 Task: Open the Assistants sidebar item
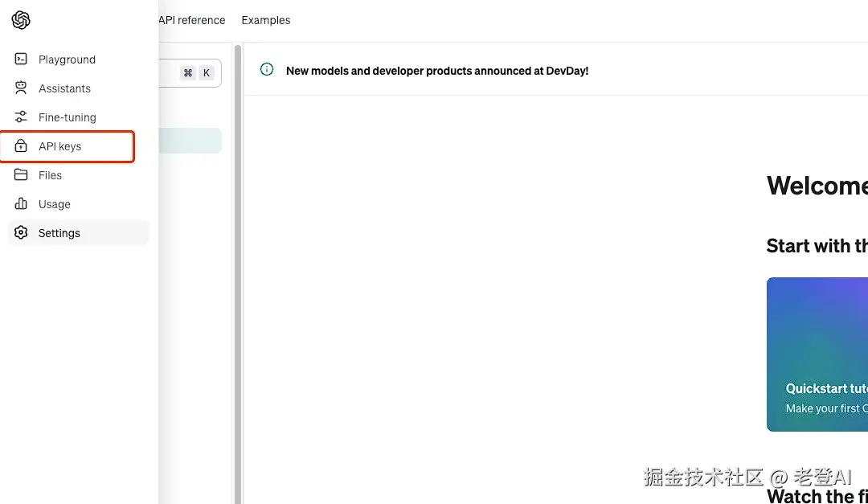pos(79,88)
